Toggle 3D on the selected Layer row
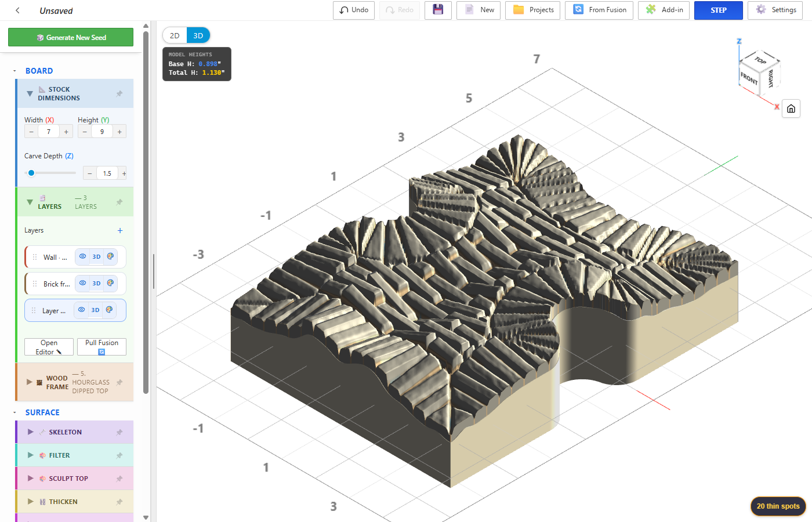This screenshot has width=812, height=522. tap(95, 310)
